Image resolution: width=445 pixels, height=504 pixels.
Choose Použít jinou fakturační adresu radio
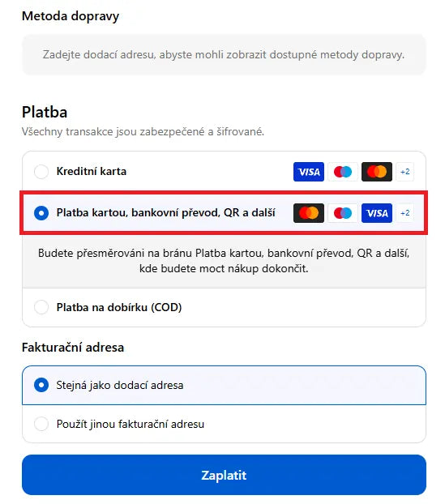click(x=41, y=424)
